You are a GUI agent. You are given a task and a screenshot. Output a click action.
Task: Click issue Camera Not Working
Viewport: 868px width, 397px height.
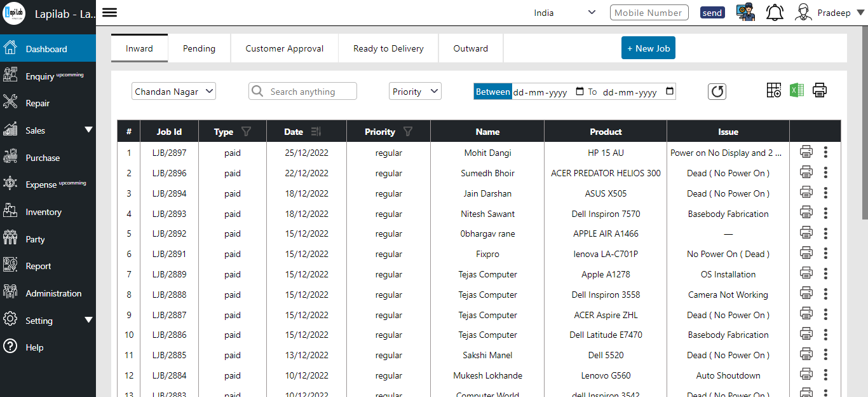pyautogui.click(x=728, y=295)
